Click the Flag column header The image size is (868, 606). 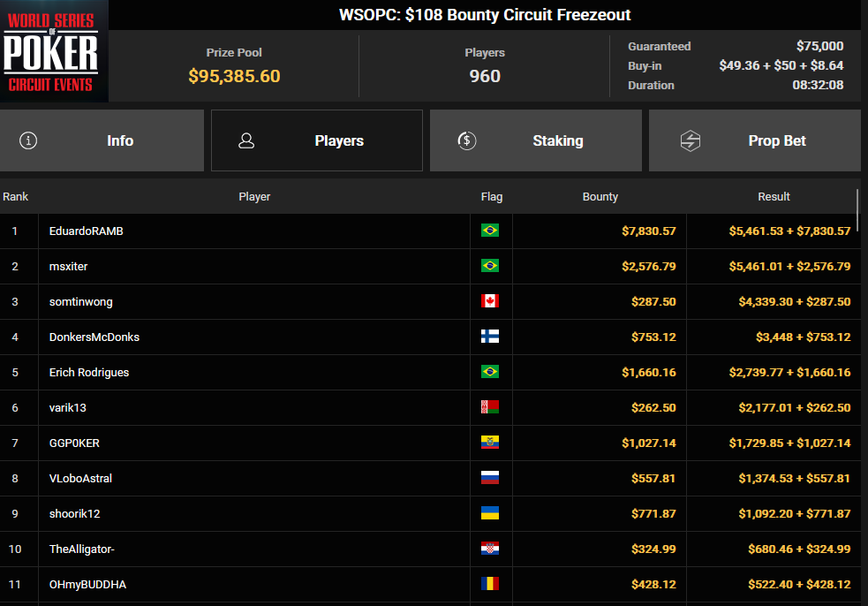tap(492, 197)
